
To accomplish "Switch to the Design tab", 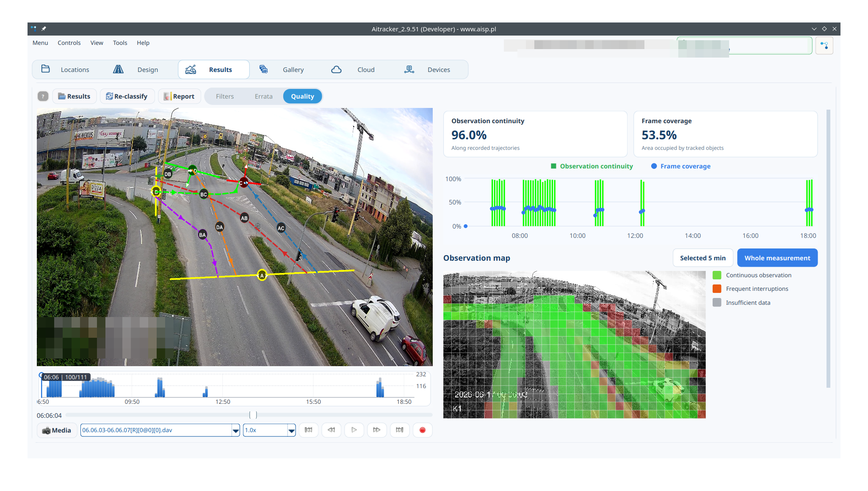I will 135,69.
